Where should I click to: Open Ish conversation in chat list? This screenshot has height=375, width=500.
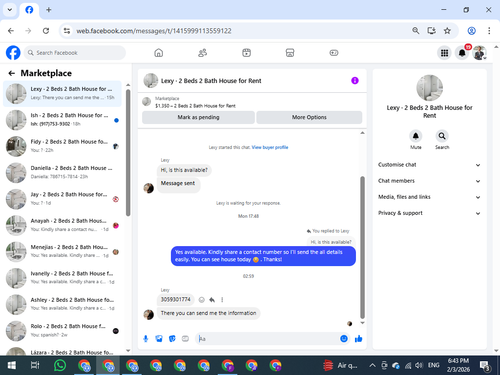pos(62,120)
